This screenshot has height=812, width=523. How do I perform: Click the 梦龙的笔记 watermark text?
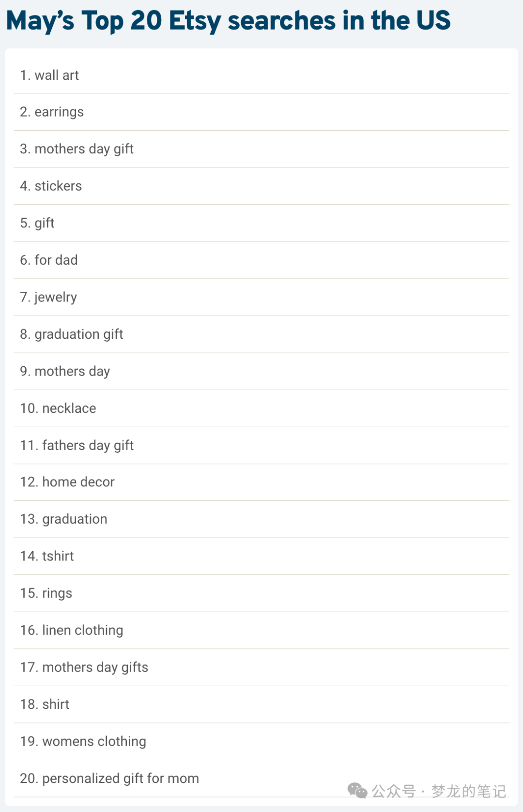click(469, 791)
